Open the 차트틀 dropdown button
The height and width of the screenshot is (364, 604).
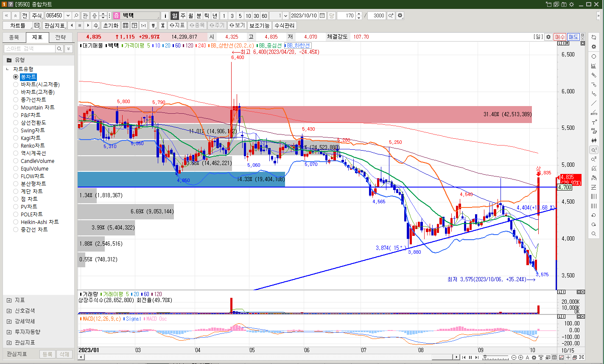[x=18, y=25]
